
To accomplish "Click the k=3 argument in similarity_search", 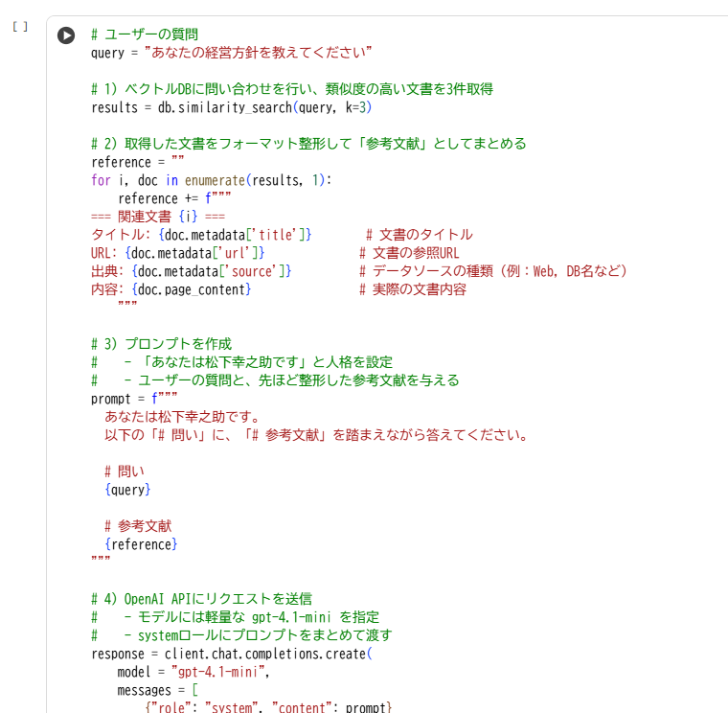I will click(347, 107).
